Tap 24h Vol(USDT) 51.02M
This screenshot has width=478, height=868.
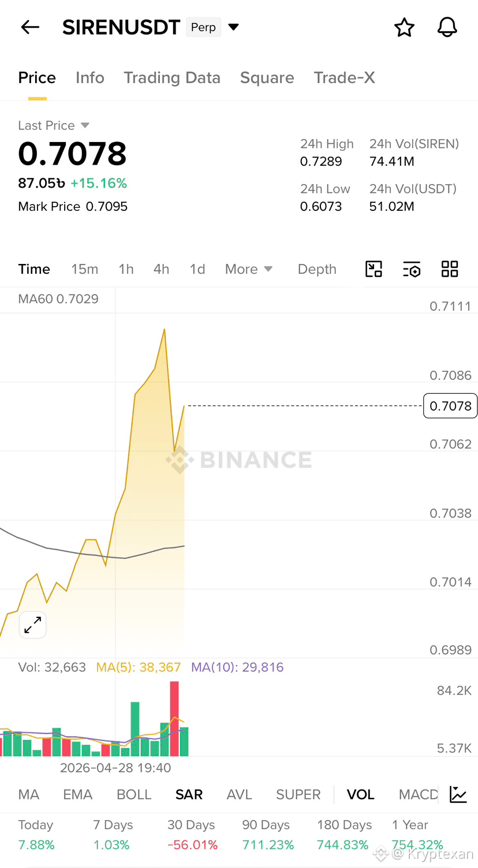pos(392,207)
